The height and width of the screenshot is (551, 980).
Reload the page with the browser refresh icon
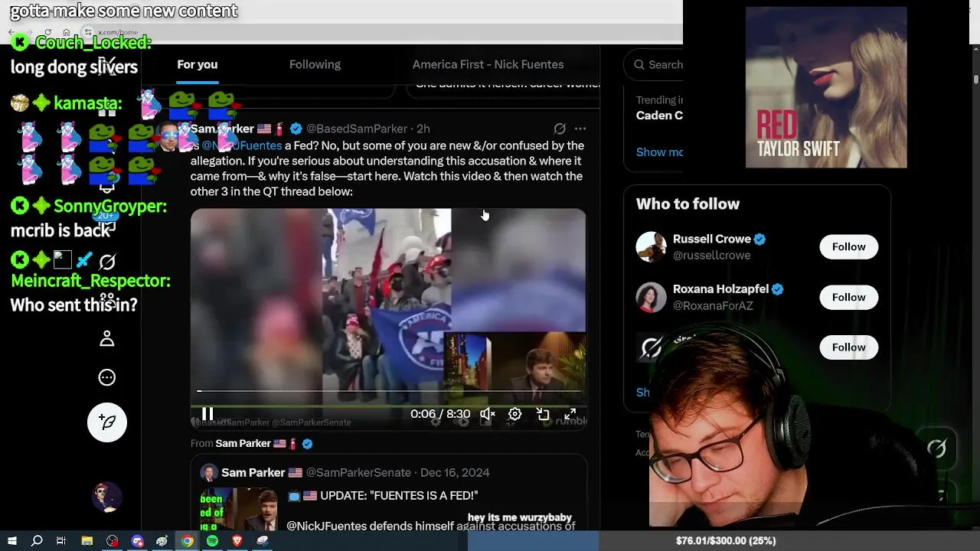pyautogui.click(x=47, y=33)
